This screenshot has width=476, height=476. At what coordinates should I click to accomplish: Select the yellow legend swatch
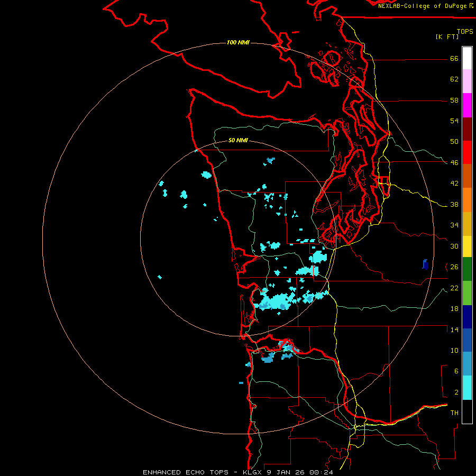(x=467, y=246)
